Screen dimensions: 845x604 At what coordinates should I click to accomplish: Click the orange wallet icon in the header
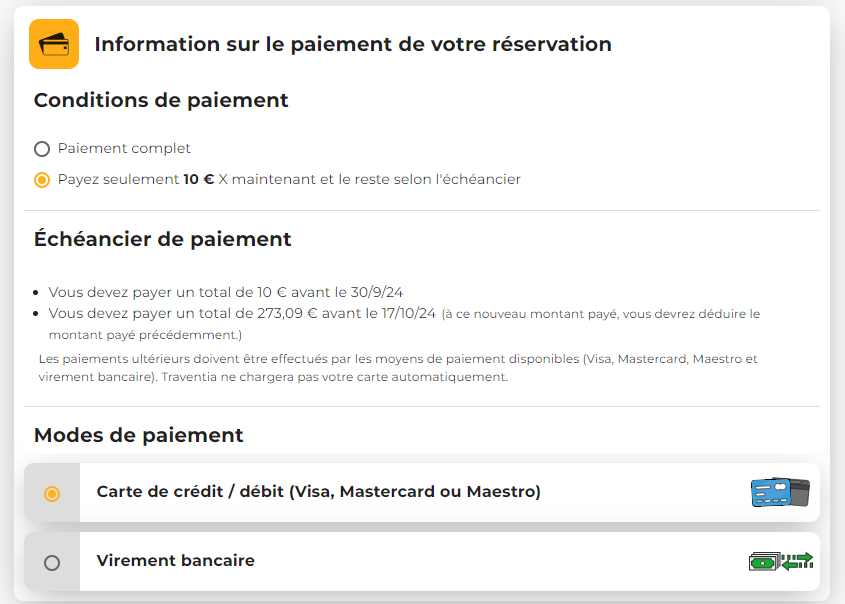click(54, 44)
